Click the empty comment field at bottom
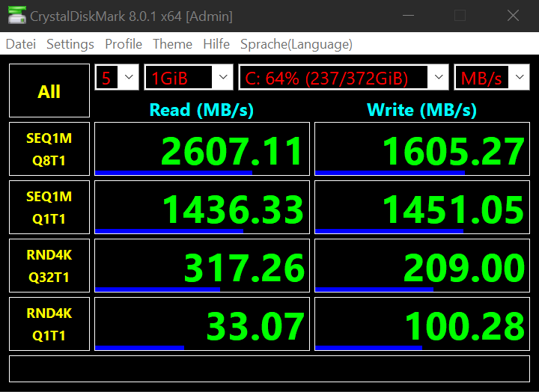The height and width of the screenshot is (392, 539). coord(269,369)
